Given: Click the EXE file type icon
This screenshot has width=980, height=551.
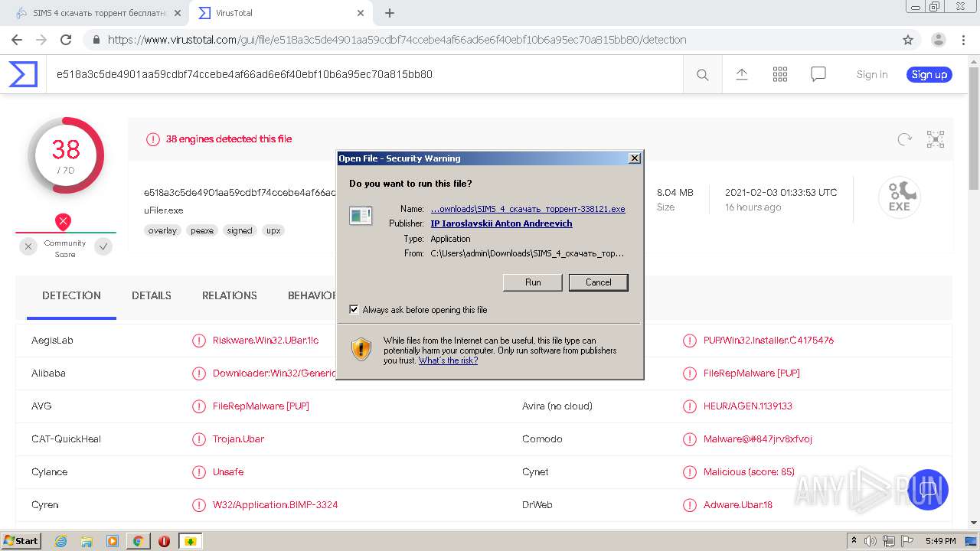Looking at the screenshot, I should [899, 197].
